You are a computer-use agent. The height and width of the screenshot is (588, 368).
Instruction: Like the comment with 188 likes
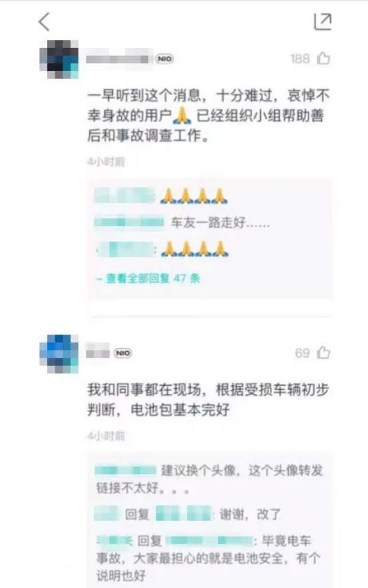(323, 59)
